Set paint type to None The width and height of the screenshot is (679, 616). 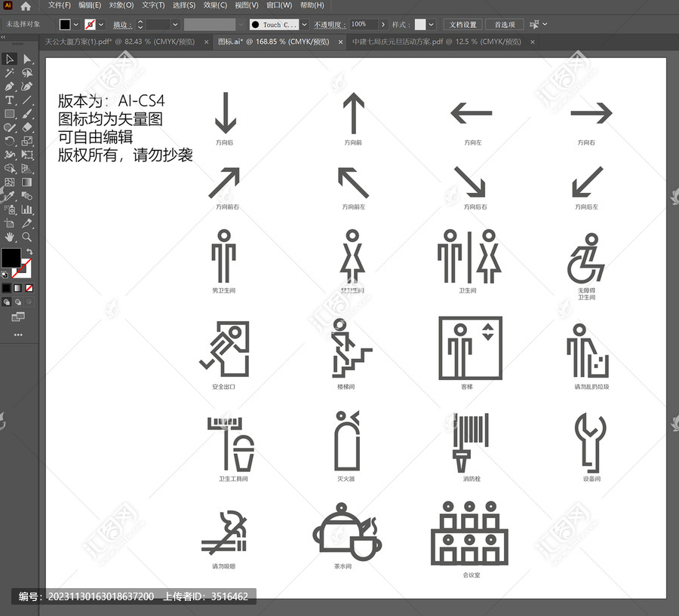tap(29, 288)
